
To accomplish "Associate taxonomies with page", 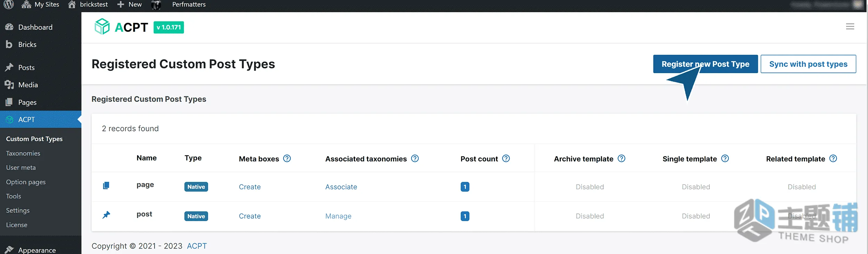I will pyautogui.click(x=341, y=187).
